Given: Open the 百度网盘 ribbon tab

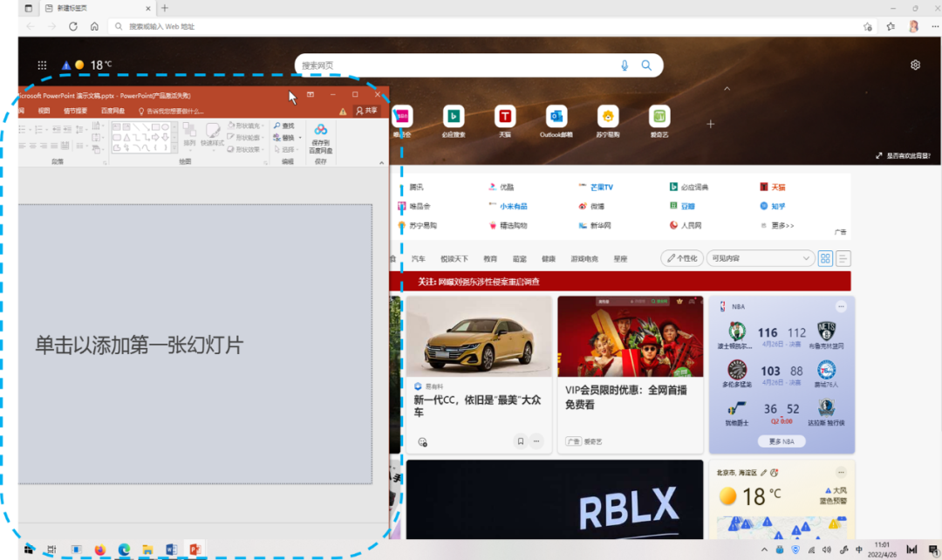Looking at the screenshot, I should coord(113,110).
